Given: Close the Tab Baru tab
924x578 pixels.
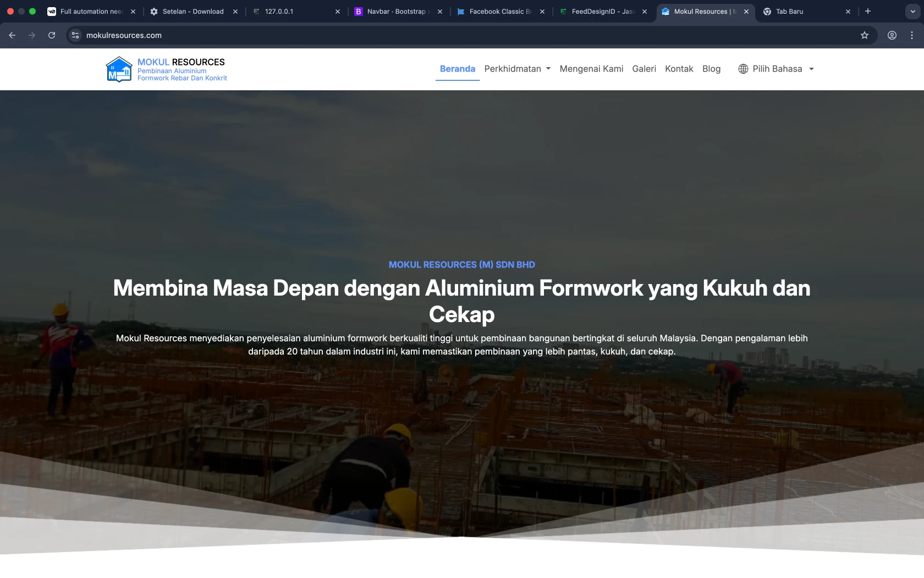Looking at the screenshot, I should [x=848, y=12].
